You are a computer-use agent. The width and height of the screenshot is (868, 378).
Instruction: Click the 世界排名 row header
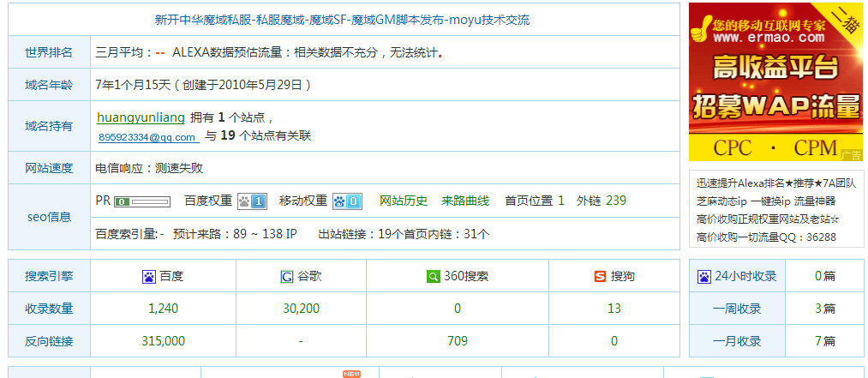pyautogui.click(x=49, y=52)
